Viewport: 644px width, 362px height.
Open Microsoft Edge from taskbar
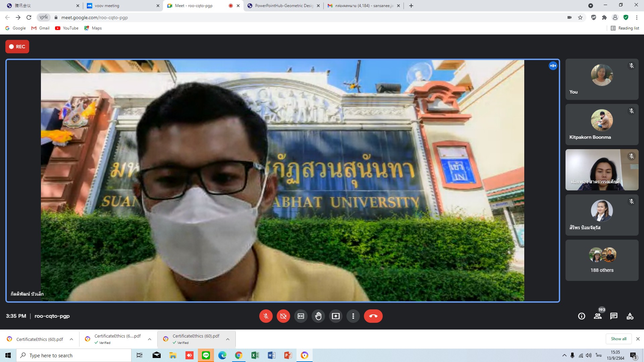222,355
